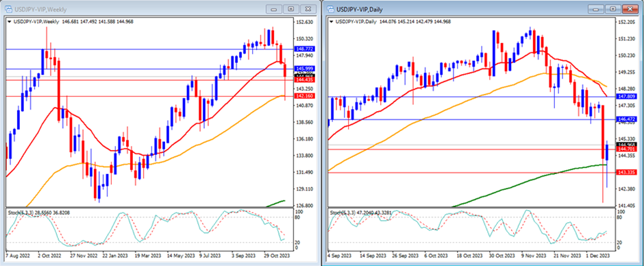Click Weekly OHLC values ending 141.588 144.968
The image size is (644, 266).
(97, 22)
